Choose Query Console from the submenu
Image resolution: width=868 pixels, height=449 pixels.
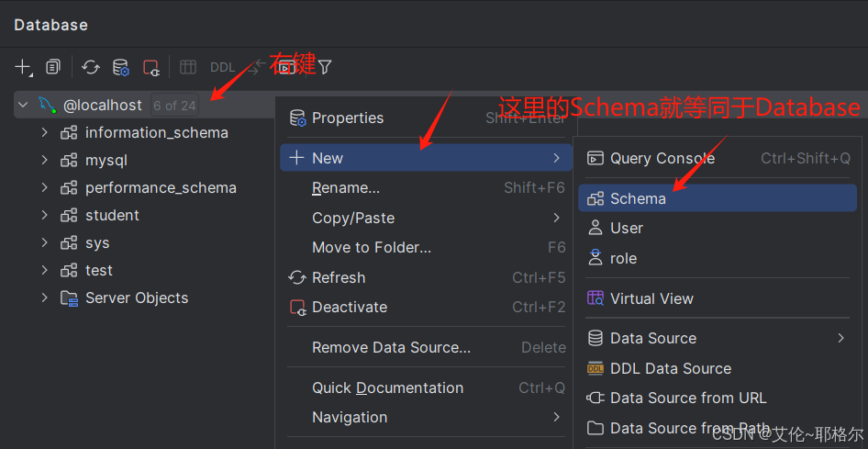[662, 158]
